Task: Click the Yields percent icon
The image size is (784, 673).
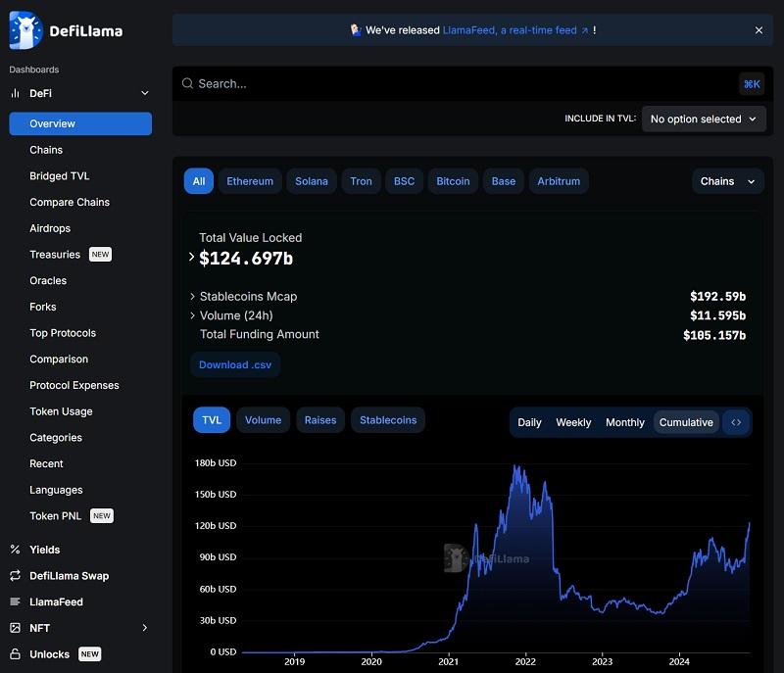Action: (x=15, y=550)
